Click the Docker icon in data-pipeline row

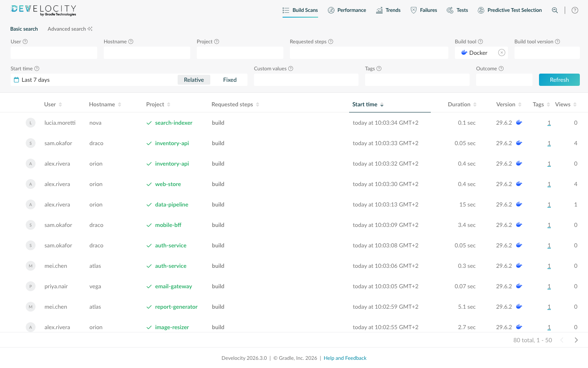519,204
